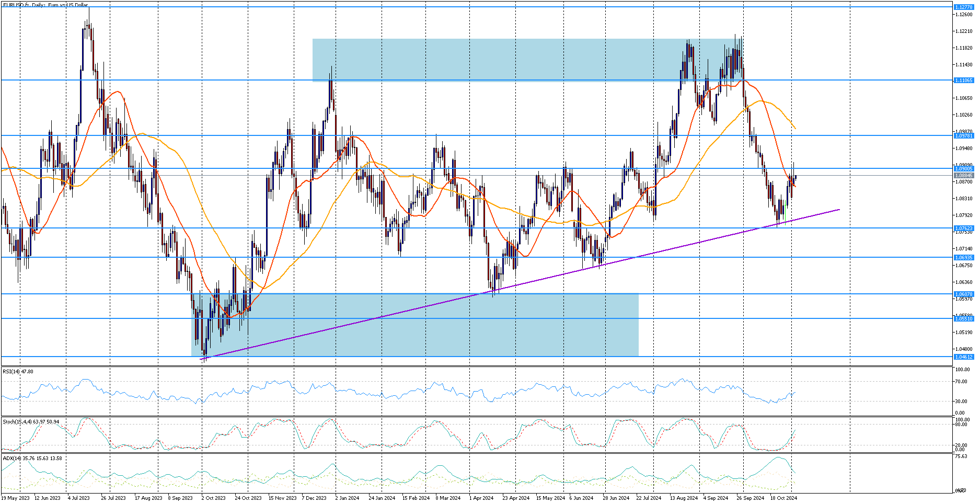Select the 19 May 2023 date label
Image resolution: width=980 pixels, height=504 pixels.
point(16,498)
